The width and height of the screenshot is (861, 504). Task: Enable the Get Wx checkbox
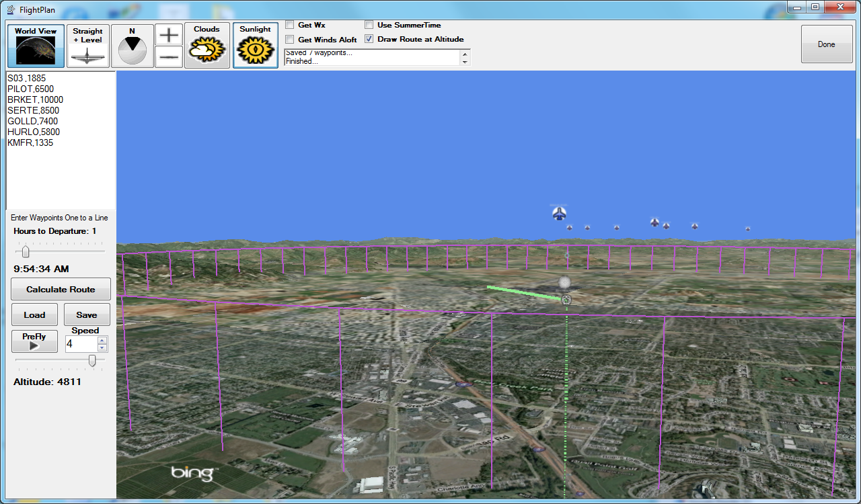[290, 25]
